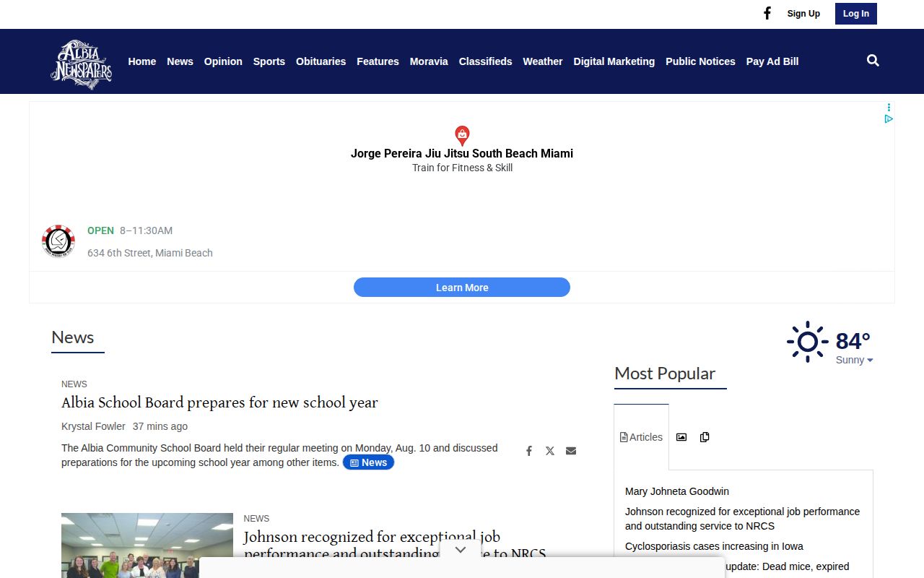Open Digital Marketing in navigation

(614, 61)
